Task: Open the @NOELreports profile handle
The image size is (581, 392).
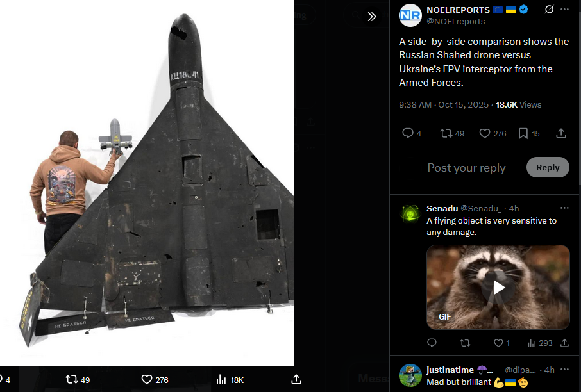Action: 456,22
